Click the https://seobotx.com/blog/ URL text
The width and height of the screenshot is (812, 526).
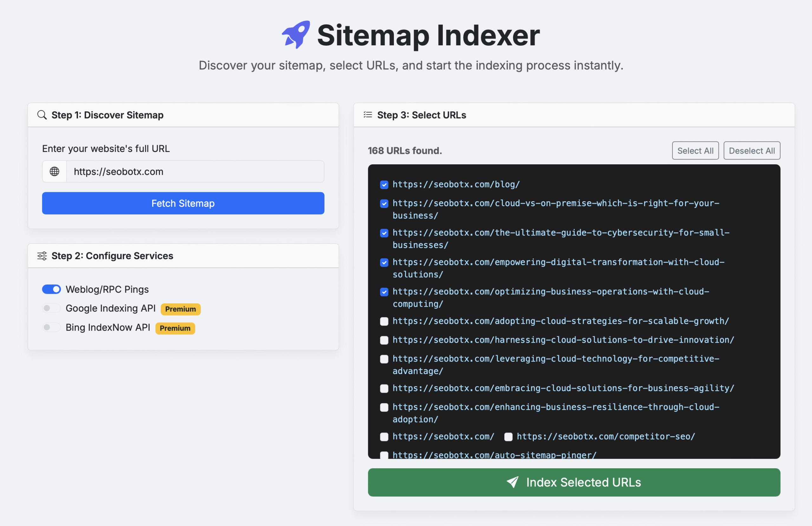(x=456, y=184)
